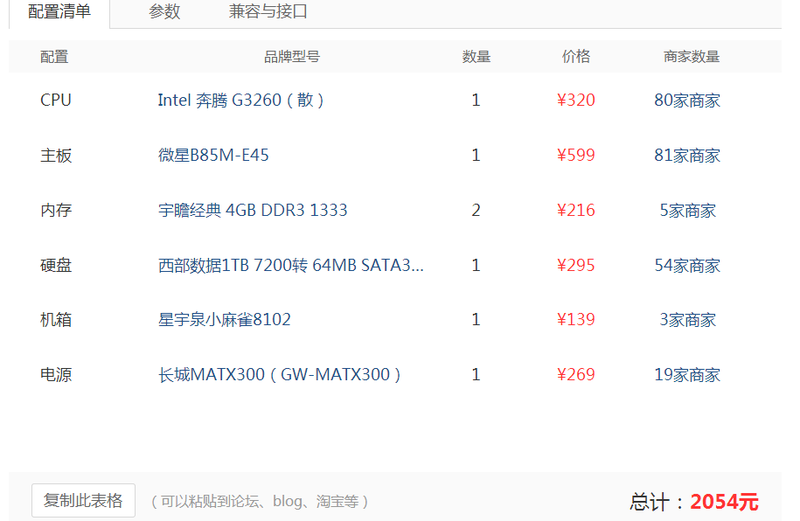The width and height of the screenshot is (800, 521).
Task: Open the 参数 tab
Action: click(x=164, y=12)
